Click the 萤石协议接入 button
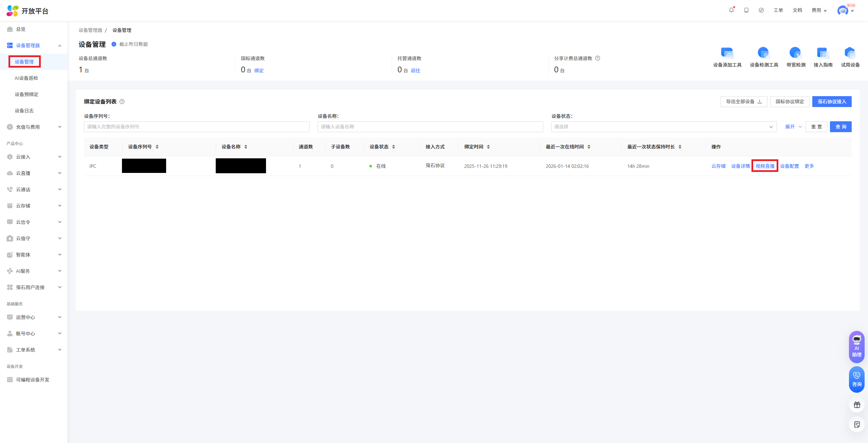 pyautogui.click(x=831, y=102)
